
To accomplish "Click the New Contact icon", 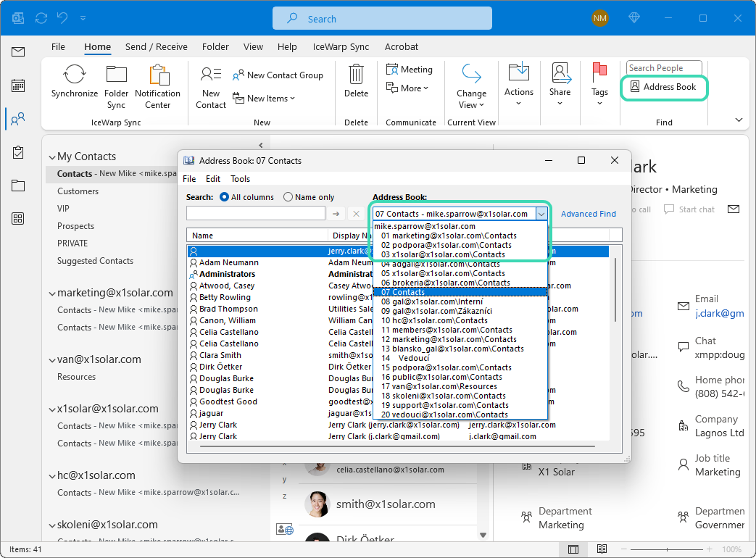I will [210, 74].
